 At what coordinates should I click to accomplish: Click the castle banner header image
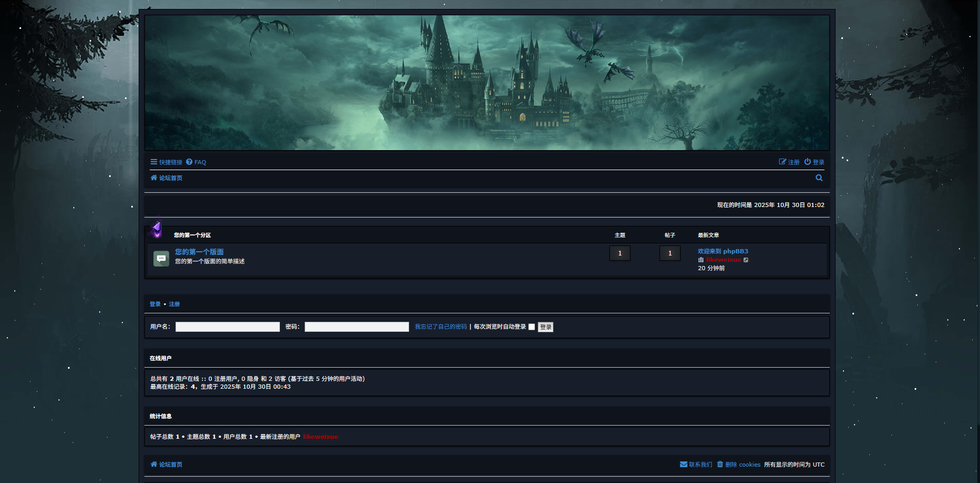[x=487, y=83]
